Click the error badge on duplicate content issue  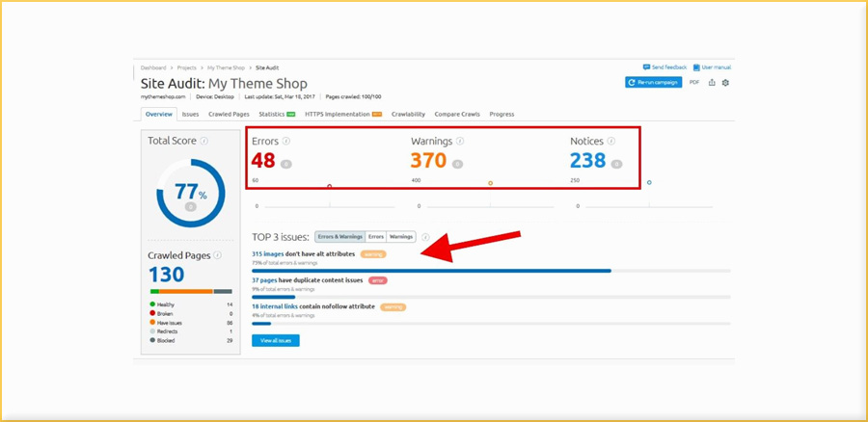pyautogui.click(x=377, y=281)
